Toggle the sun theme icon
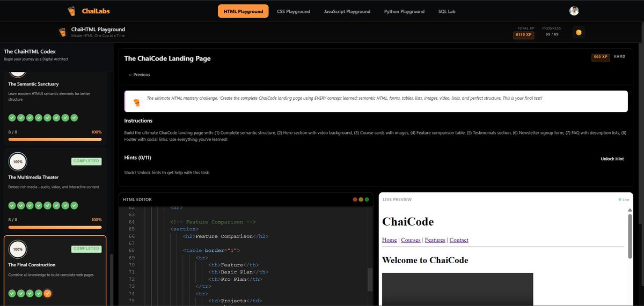Screen dimensions: 644x306 [x=579, y=32]
